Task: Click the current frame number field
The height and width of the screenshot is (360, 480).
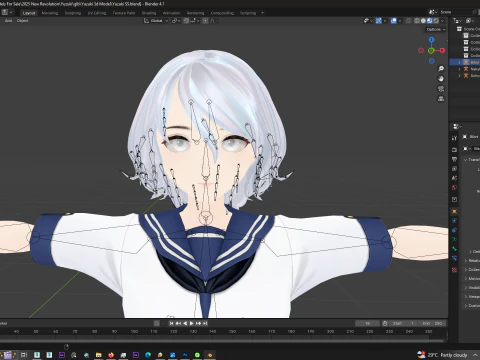Action: [x=367, y=323]
